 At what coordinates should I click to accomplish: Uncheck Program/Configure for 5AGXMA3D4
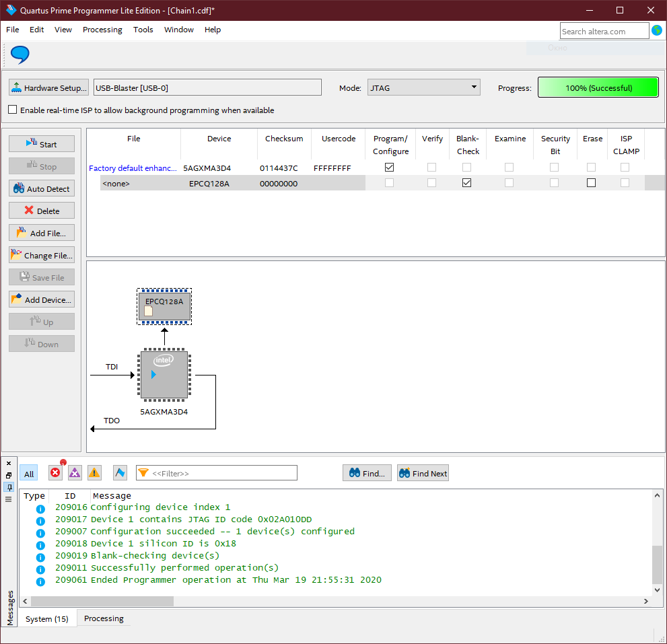pyautogui.click(x=389, y=167)
